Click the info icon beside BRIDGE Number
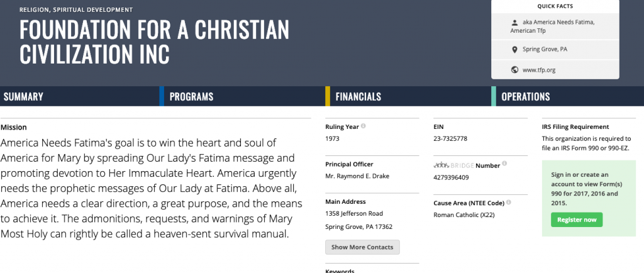Viewport: 644px width, 273px height. click(504, 164)
